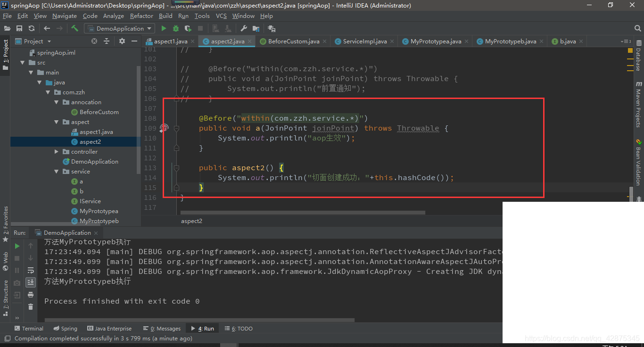This screenshot has height=347, width=644.
Task: Open Terminal tool window
Action: pos(28,329)
